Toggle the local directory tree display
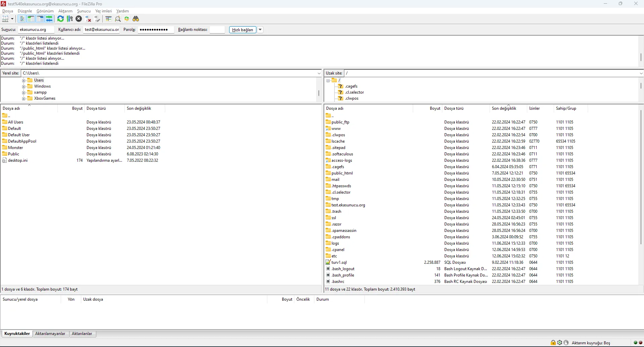This screenshot has width=644, height=347. [31, 19]
